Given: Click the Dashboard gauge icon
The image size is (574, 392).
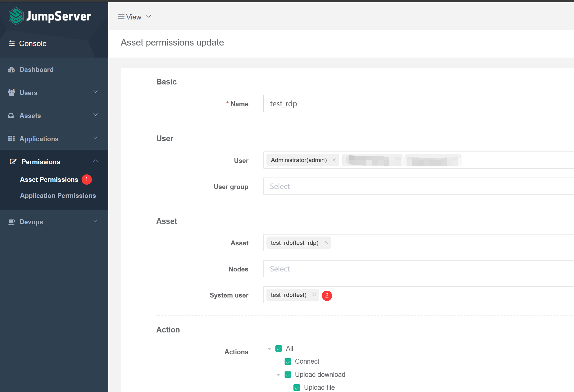Looking at the screenshot, I should click(11, 70).
